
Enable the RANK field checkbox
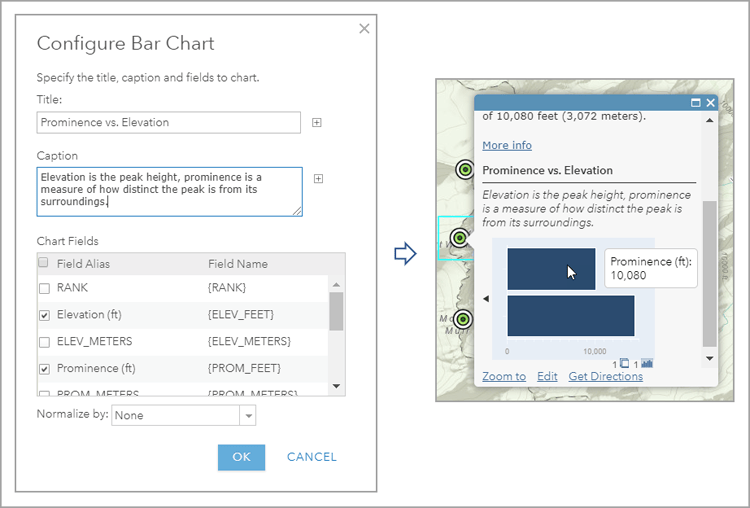pos(43,289)
